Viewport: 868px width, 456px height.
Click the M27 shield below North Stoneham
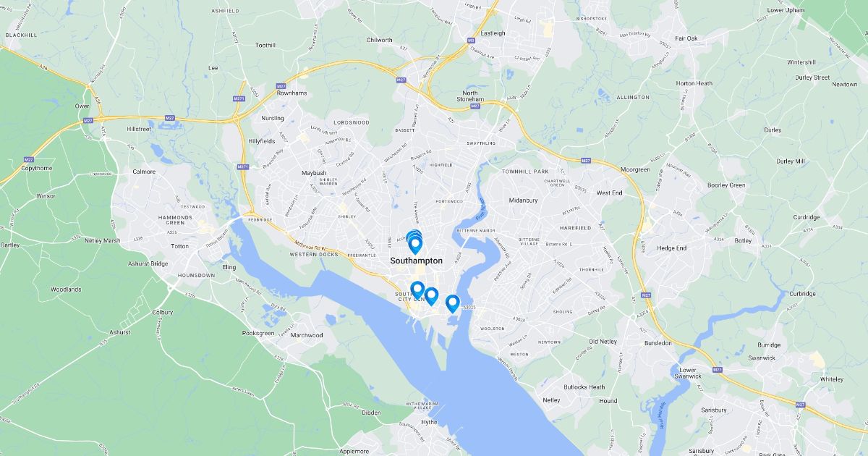click(x=475, y=106)
